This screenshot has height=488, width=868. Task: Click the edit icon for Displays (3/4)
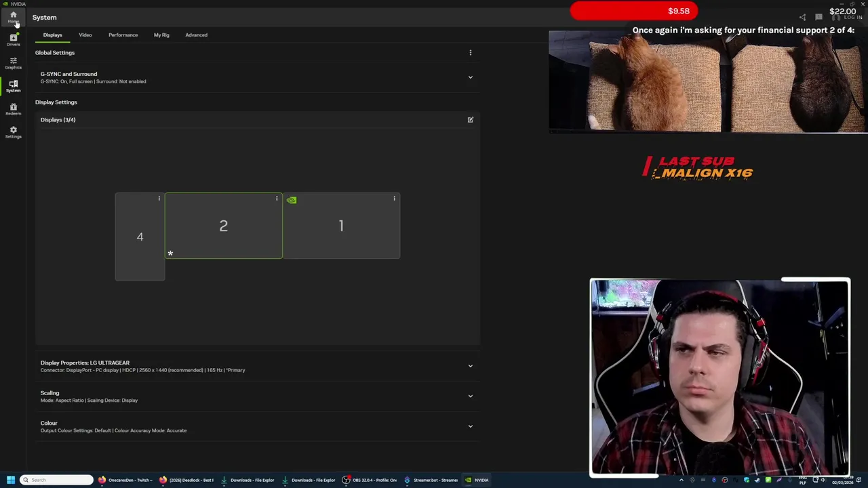(470, 119)
